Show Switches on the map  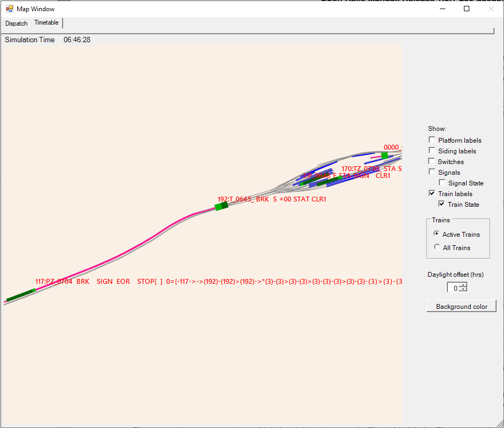coord(432,161)
